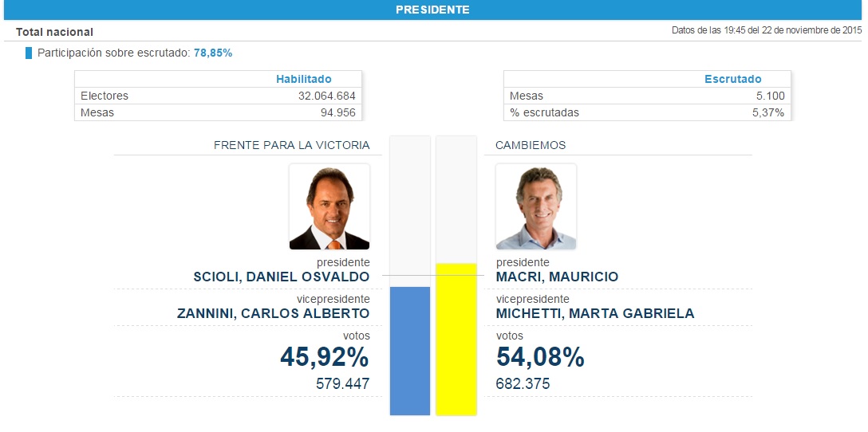Click the Escrutado column header
Viewport: 868px width, 432px height.
coord(732,79)
